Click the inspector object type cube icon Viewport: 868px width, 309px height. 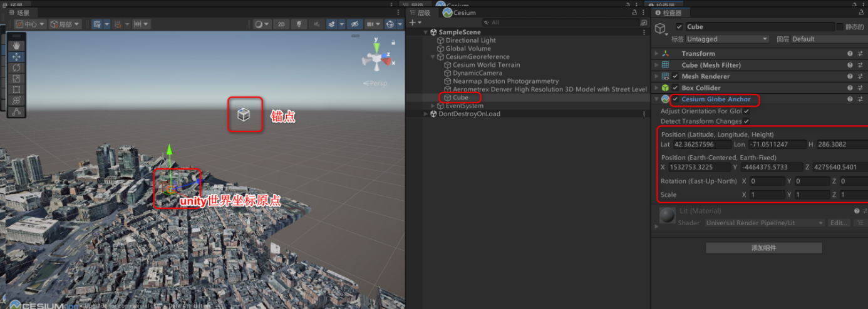tap(660, 28)
